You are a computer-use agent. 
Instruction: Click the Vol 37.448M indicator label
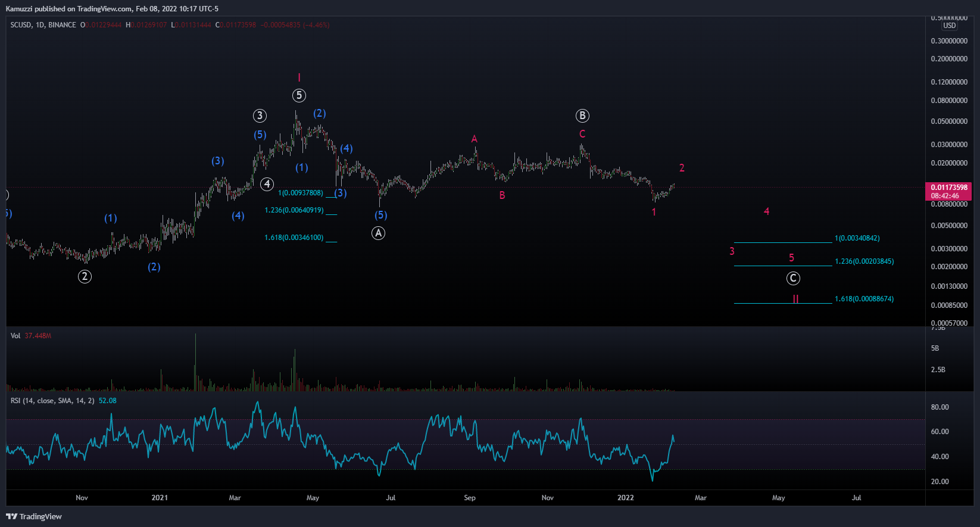(31, 336)
